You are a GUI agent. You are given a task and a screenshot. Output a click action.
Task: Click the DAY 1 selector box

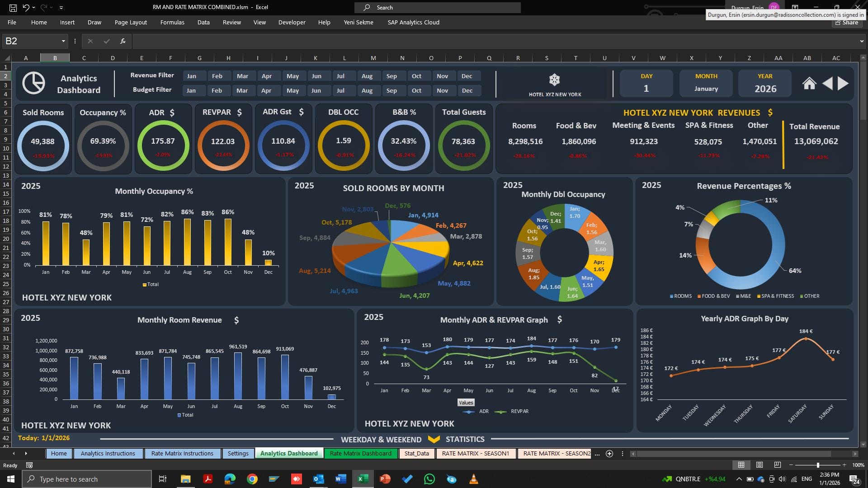click(646, 83)
